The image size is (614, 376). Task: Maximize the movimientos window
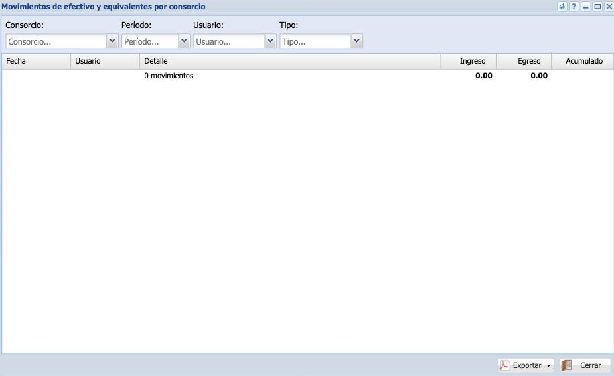(x=598, y=6)
